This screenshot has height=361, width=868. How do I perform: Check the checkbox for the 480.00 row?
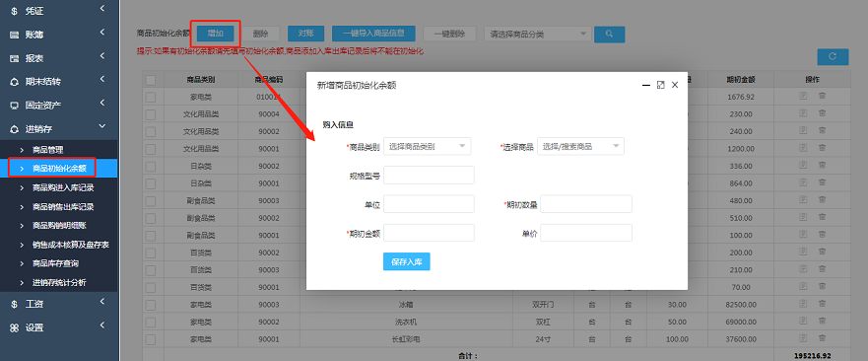(151, 200)
